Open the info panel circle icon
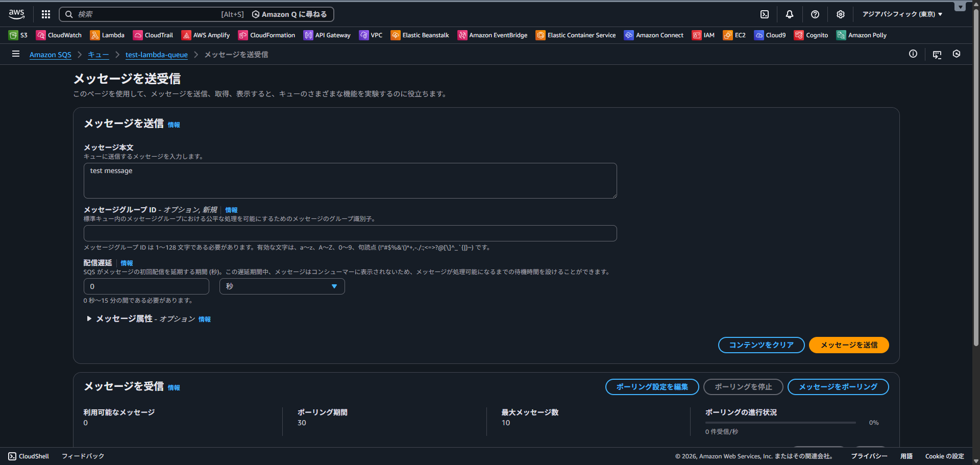 click(913, 54)
